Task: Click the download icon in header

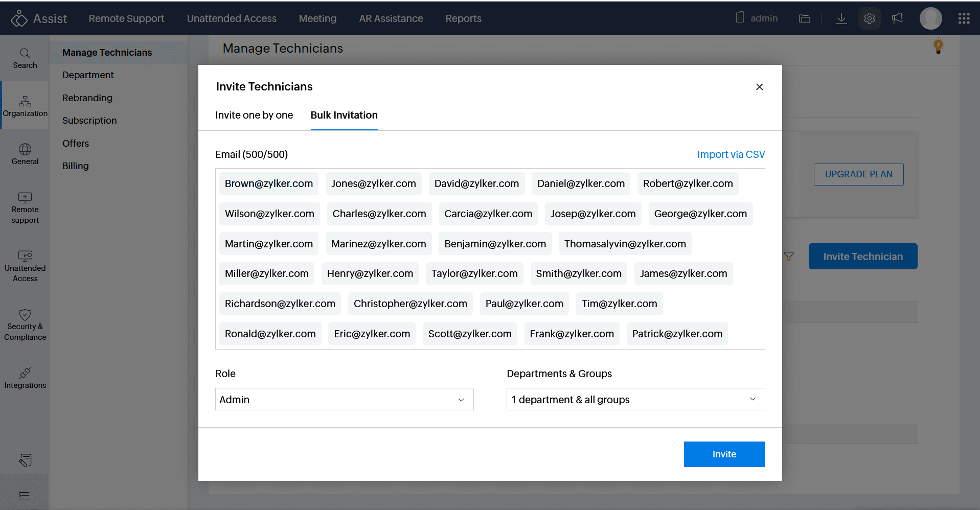Action: click(x=841, y=19)
